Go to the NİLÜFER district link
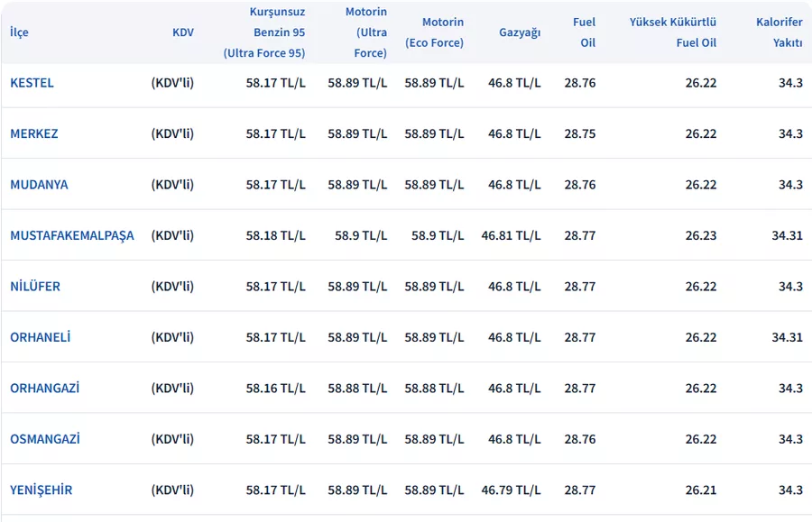The width and height of the screenshot is (812, 522). (35, 287)
